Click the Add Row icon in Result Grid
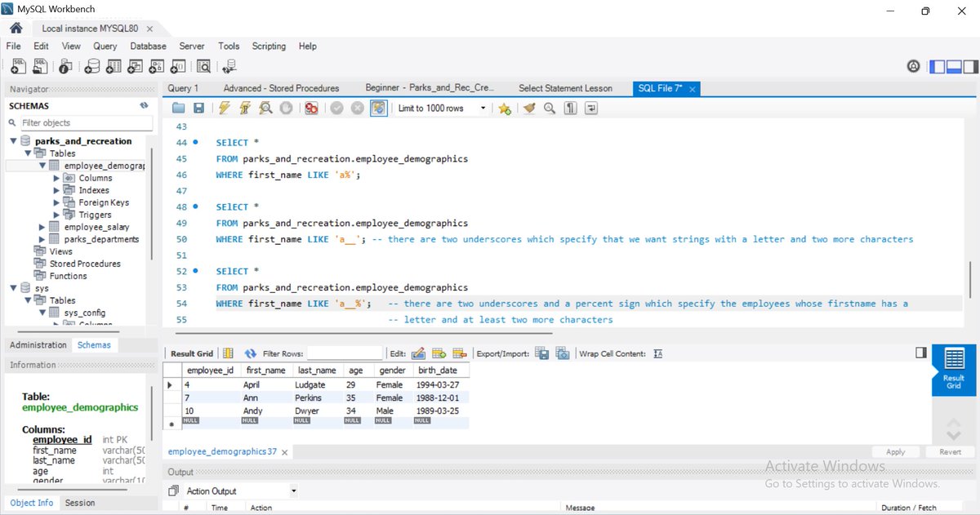 [439, 353]
